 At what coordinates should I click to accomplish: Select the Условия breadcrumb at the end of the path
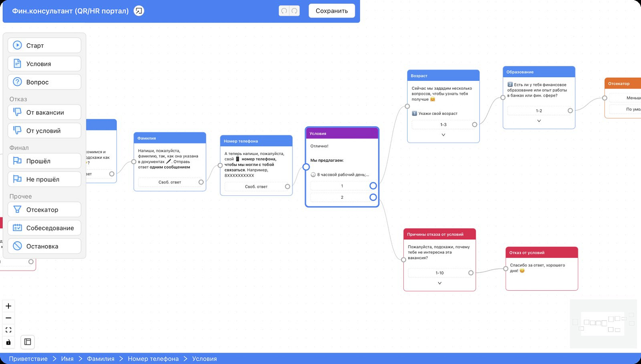tap(204, 359)
